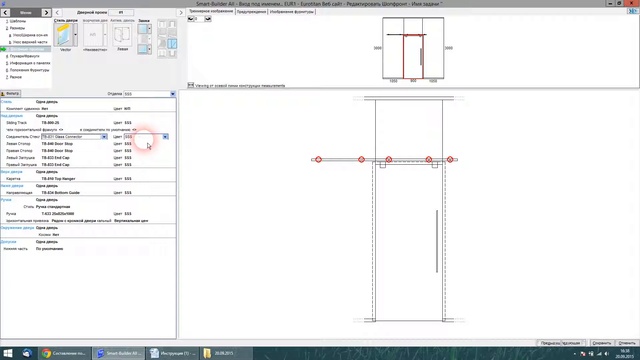
Task: Open the top lock dropdown arrow
Action: point(150,29)
